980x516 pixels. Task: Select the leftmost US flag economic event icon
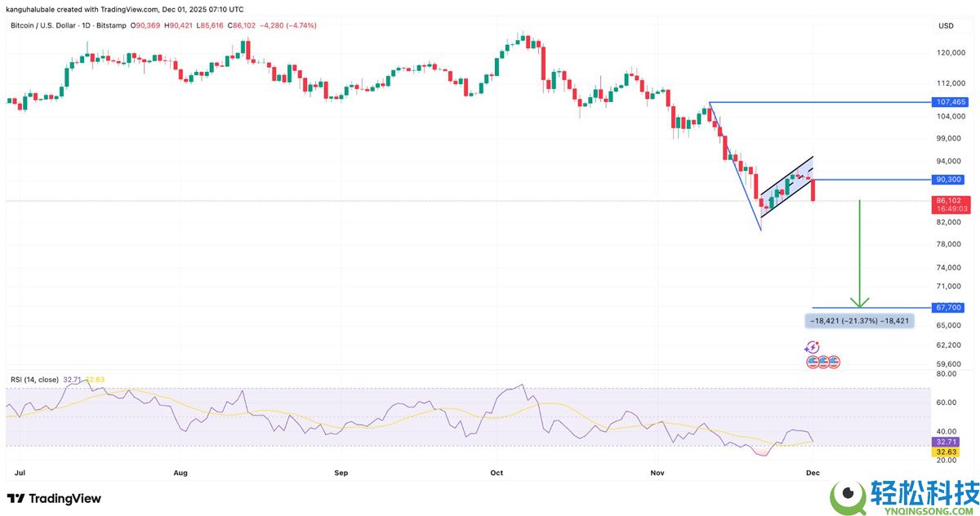coord(813,362)
